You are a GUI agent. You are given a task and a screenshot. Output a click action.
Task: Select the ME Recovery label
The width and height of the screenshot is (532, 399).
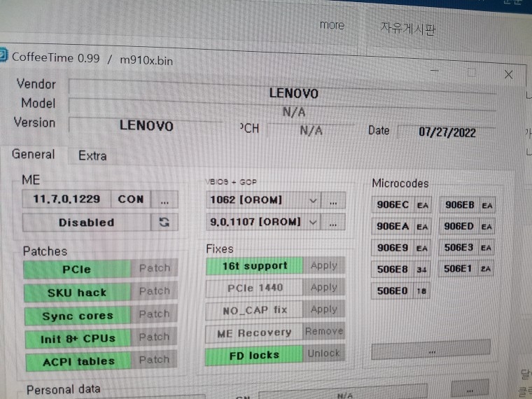(254, 332)
